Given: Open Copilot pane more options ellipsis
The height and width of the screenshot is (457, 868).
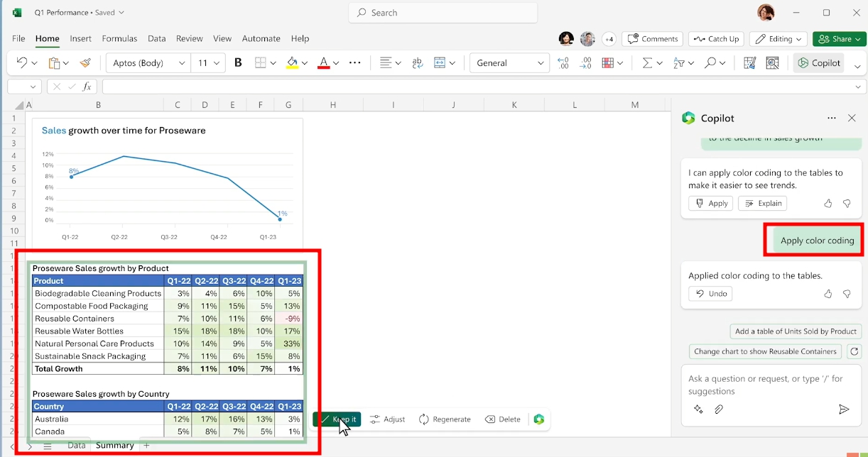Looking at the screenshot, I should point(831,119).
